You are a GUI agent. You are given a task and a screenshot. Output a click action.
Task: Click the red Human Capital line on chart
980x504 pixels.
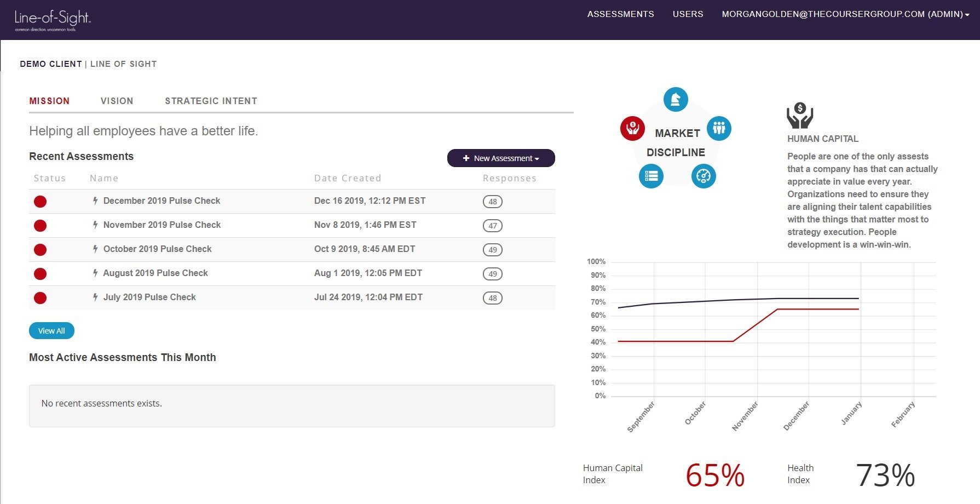point(756,326)
